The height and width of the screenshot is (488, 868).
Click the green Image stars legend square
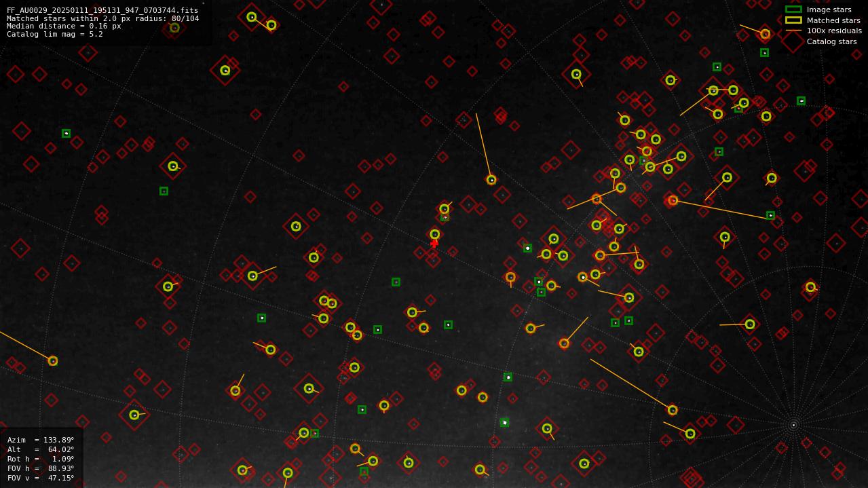(x=793, y=10)
